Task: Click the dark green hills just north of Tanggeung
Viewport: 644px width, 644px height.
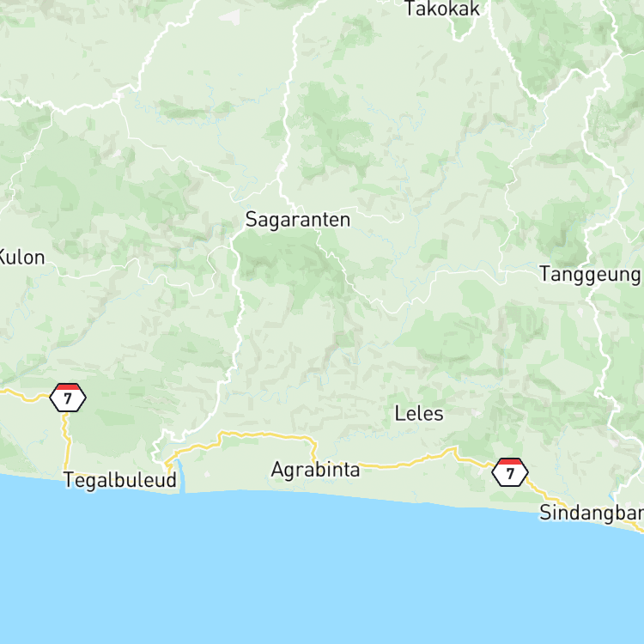Action: 562,230
